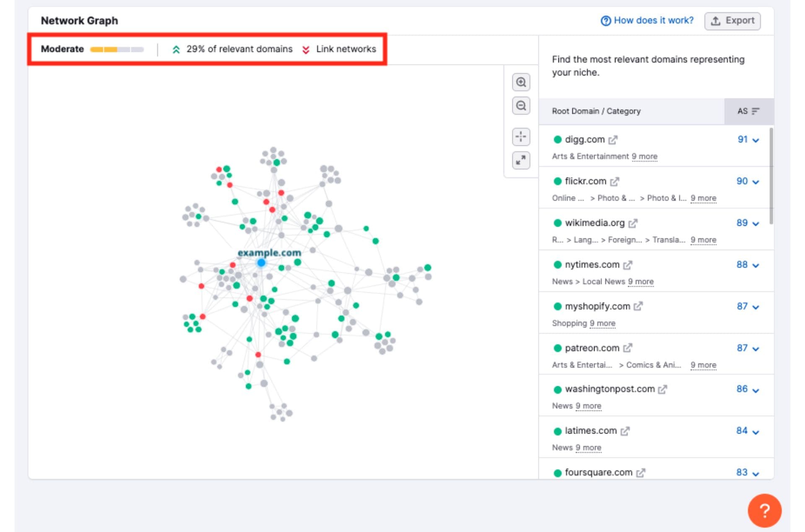Click the domain list scrollbar
The height and width of the screenshot is (532, 805).
(771, 176)
